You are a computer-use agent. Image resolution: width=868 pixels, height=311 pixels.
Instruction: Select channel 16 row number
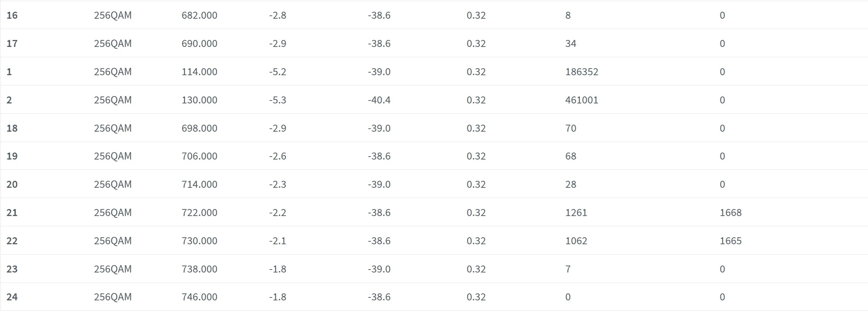pos(12,15)
